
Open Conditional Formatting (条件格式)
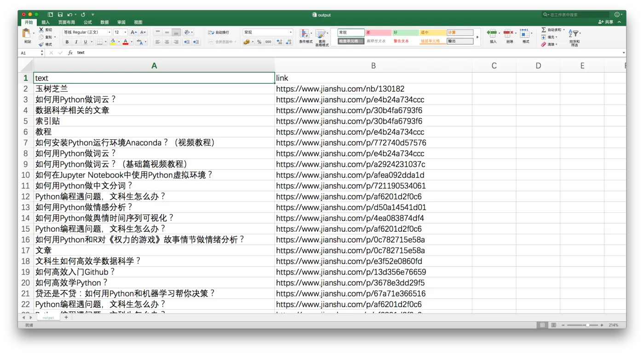305,34
